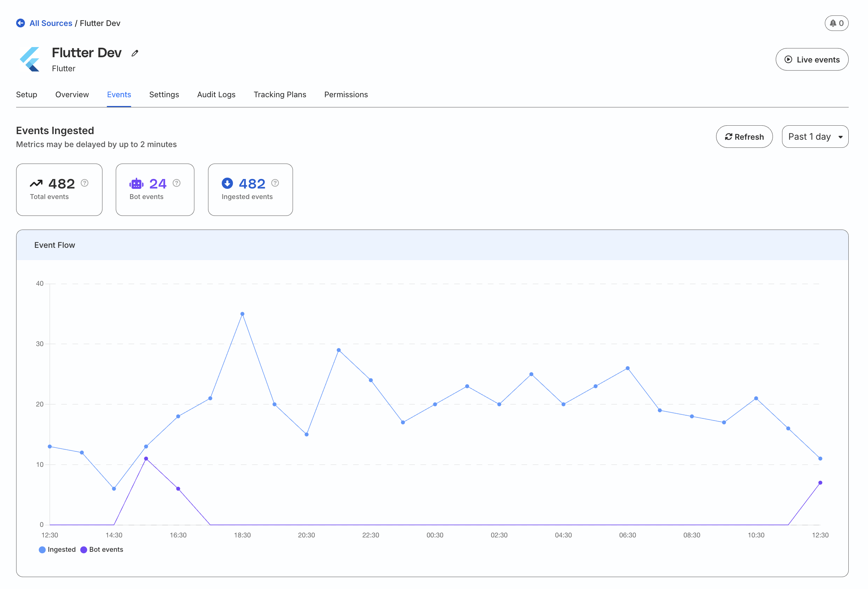The width and height of the screenshot is (868, 589).
Task: Click the Total events trend arrow icon
Action: click(x=36, y=184)
